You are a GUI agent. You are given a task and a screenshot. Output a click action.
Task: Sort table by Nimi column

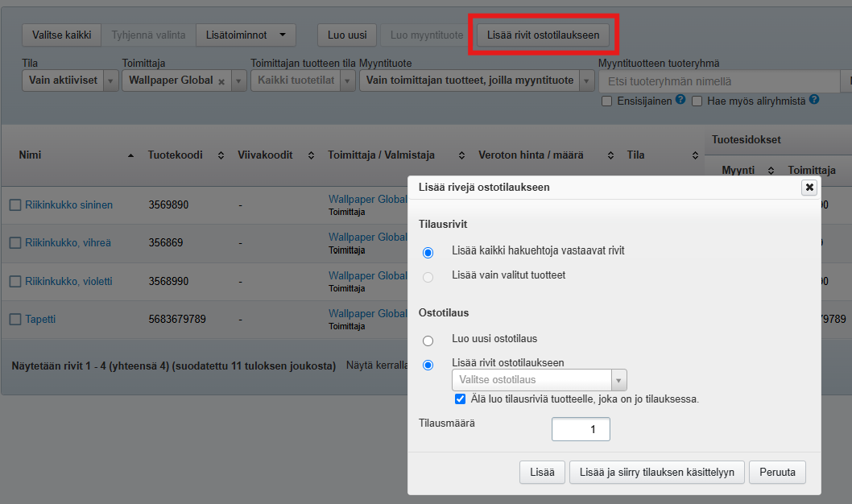[131, 155]
